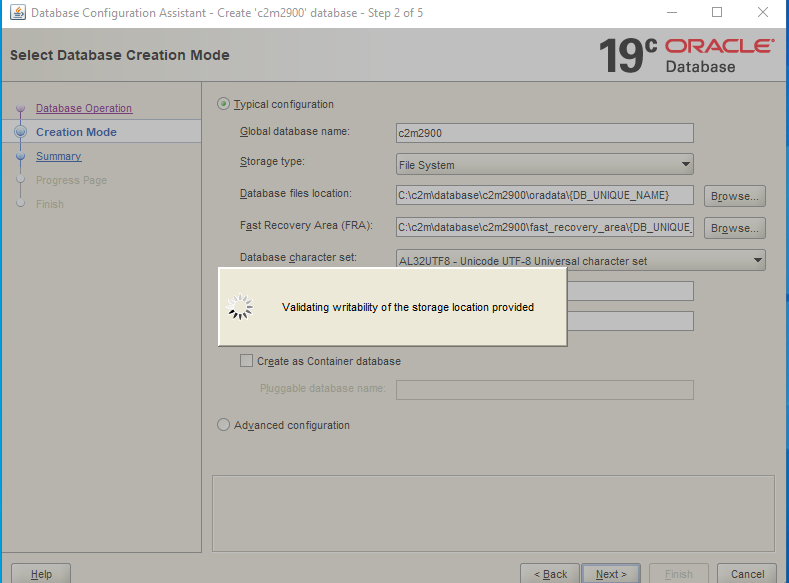Open the Database character set dropdown
The height and width of the screenshot is (583, 789).
click(x=581, y=261)
